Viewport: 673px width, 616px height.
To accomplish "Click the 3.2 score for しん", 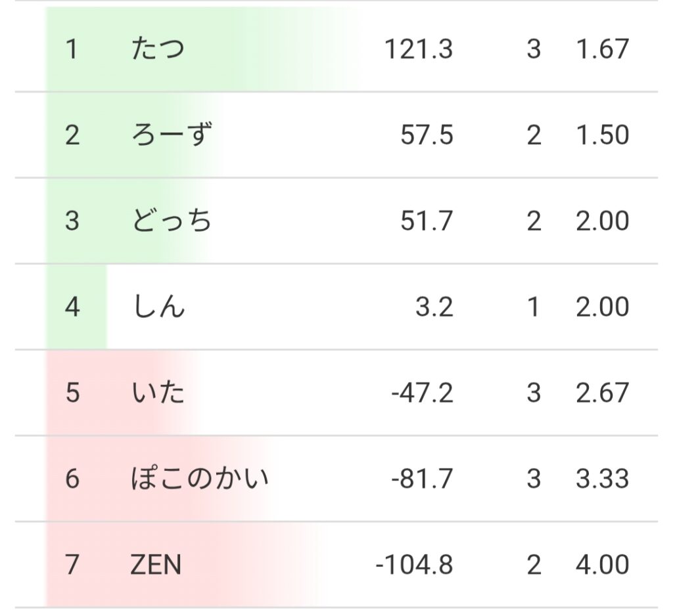I will pyautogui.click(x=434, y=307).
